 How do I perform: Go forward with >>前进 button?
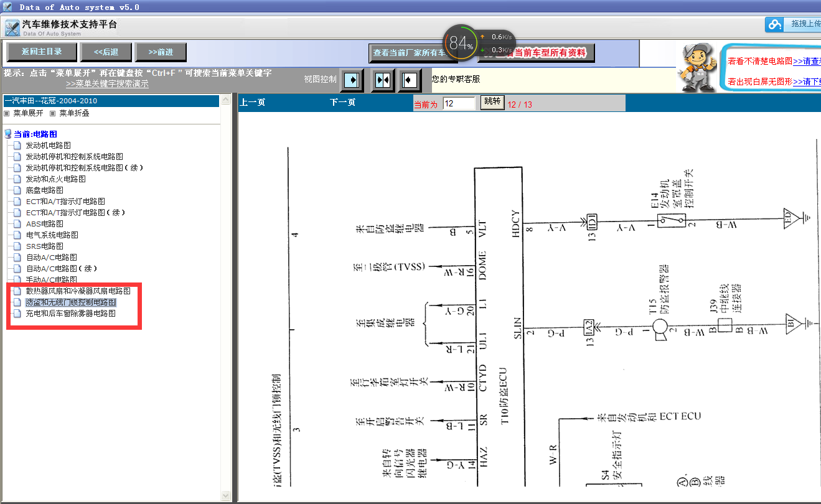tap(161, 52)
